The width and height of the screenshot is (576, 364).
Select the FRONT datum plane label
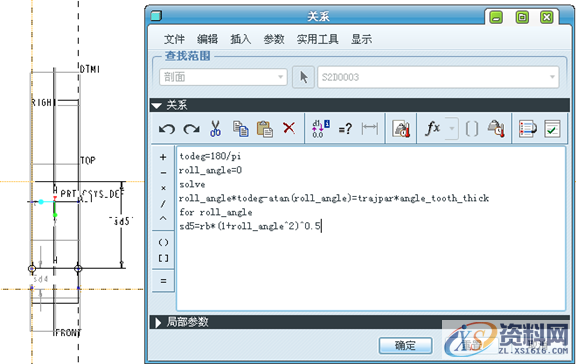click(68, 333)
